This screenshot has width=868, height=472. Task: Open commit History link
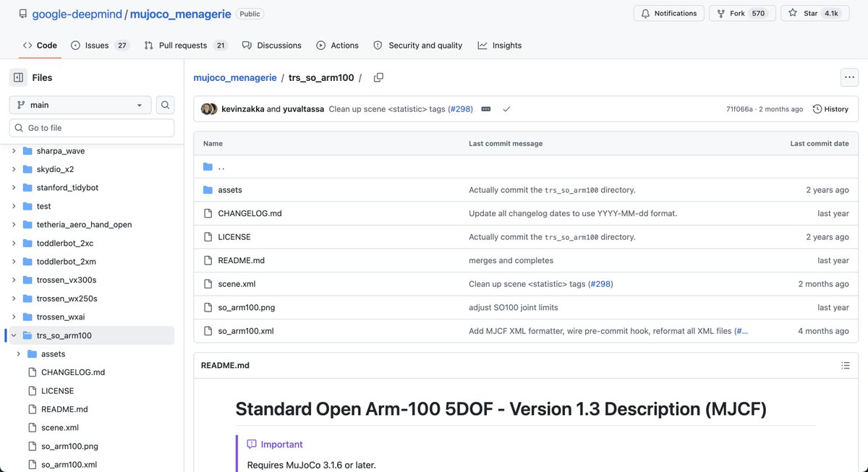pyautogui.click(x=830, y=109)
